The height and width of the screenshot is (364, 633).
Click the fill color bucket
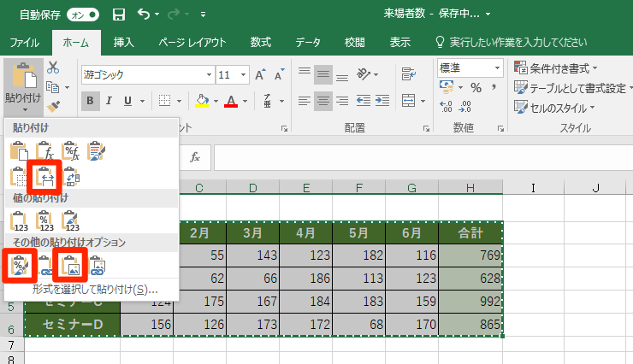coord(202,101)
